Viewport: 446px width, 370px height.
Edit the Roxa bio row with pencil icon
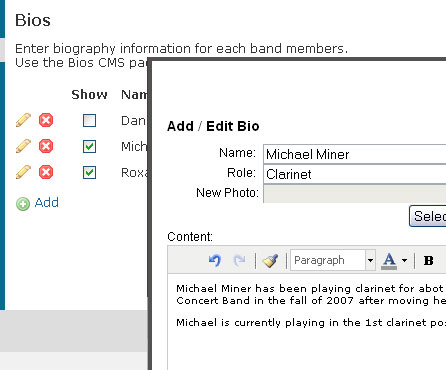[x=23, y=172]
